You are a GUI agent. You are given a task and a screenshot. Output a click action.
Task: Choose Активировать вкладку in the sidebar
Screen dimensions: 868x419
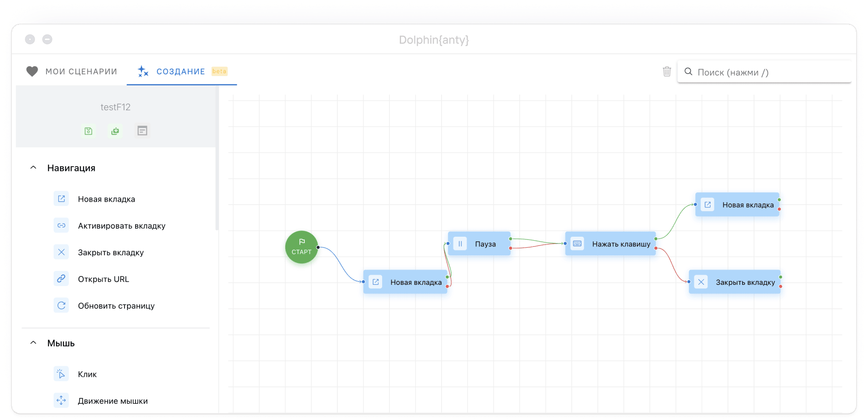[x=122, y=226]
